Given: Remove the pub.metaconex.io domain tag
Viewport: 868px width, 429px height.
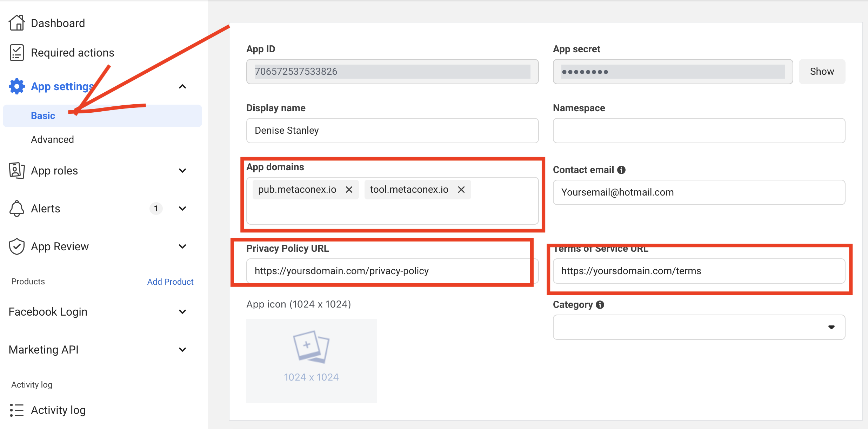Looking at the screenshot, I should click(x=349, y=190).
